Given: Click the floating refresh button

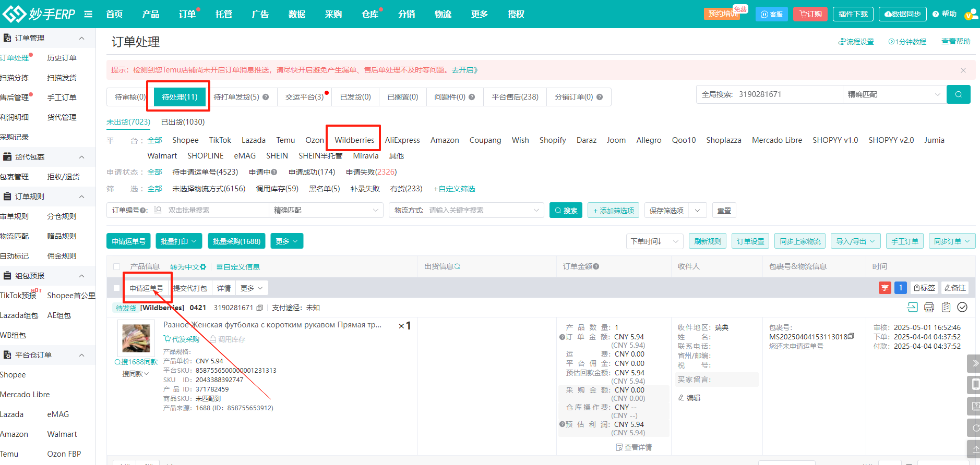Looking at the screenshot, I should pos(974,428).
